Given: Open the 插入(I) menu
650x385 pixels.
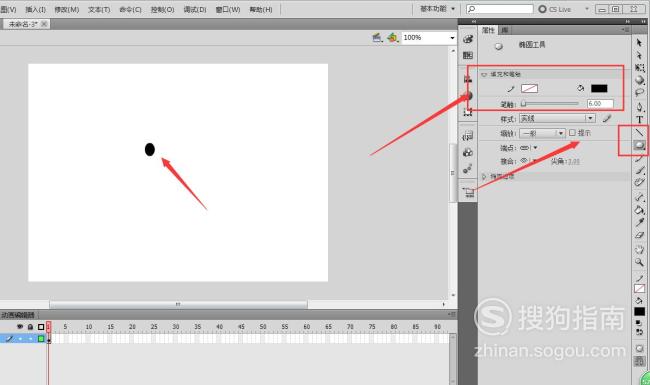Looking at the screenshot, I should coord(35,9).
